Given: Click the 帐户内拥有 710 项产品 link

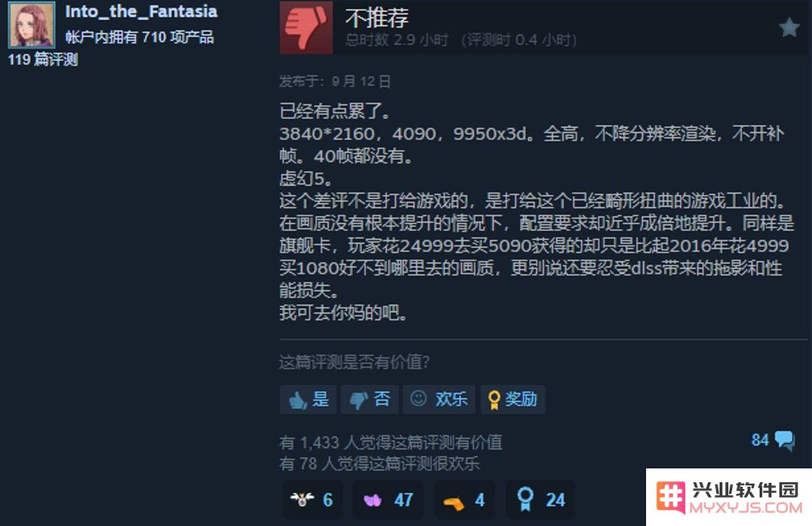Looking at the screenshot, I should pos(139,38).
